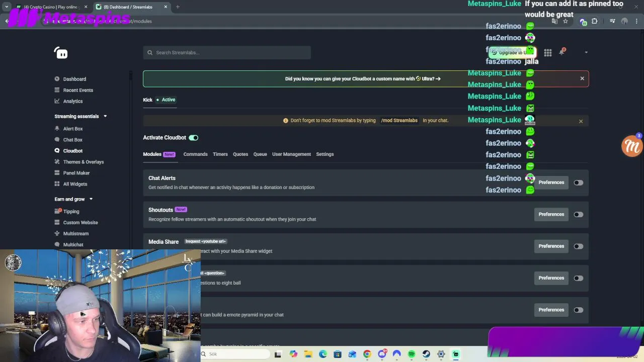Select Cloudbot in the sidebar
This screenshot has height=362, width=644.
[x=73, y=151]
